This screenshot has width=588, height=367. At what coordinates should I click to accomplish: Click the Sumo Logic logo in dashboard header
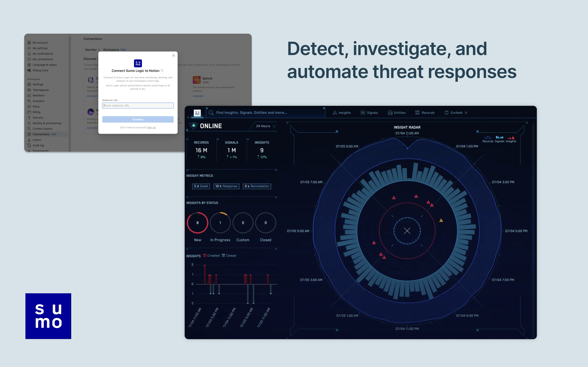click(197, 113)
